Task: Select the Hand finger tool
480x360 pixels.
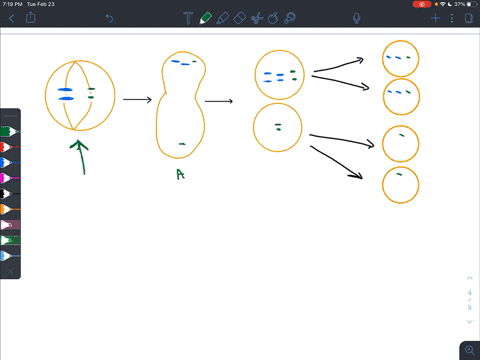Action: [x=273, y=18]
